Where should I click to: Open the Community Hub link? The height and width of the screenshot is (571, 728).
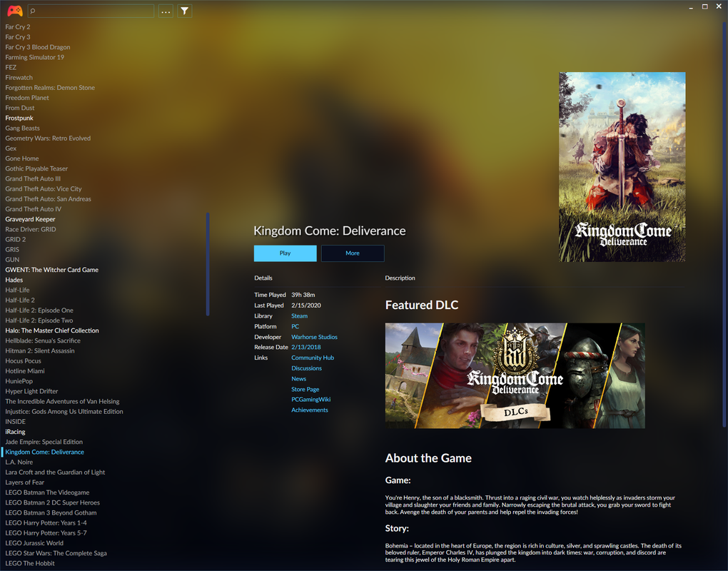click(313, 358)
